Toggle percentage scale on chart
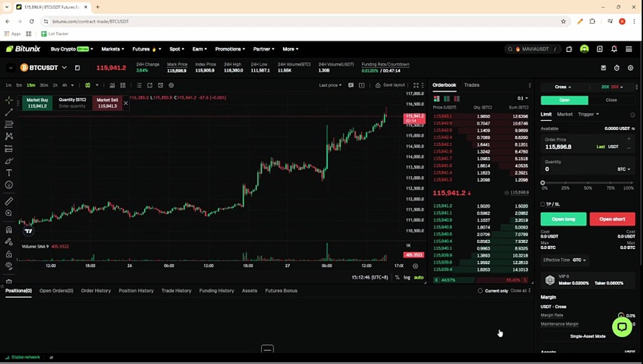 [397, 278]
